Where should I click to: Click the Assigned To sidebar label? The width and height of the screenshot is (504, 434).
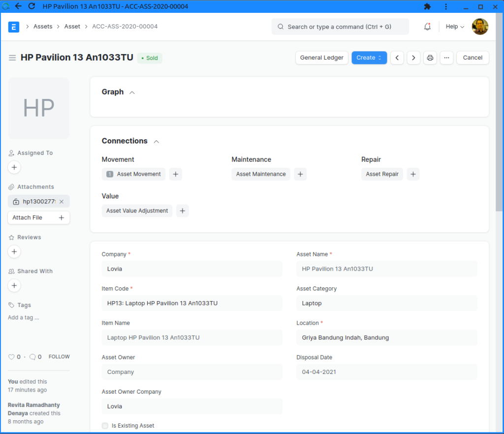pos(35,153)
